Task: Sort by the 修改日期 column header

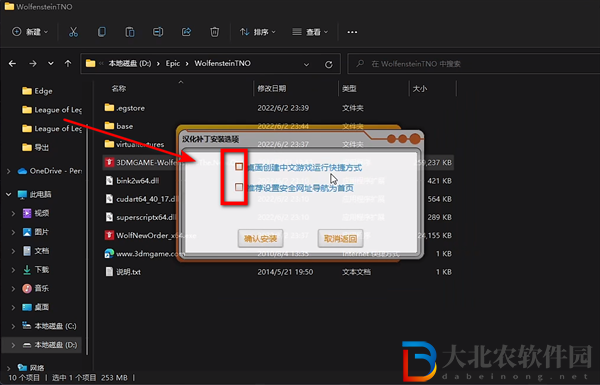Action: [272, 89]
